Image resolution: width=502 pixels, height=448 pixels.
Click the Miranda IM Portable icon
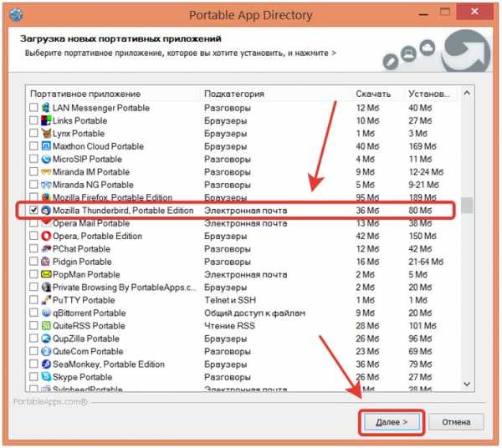[46, 171]
